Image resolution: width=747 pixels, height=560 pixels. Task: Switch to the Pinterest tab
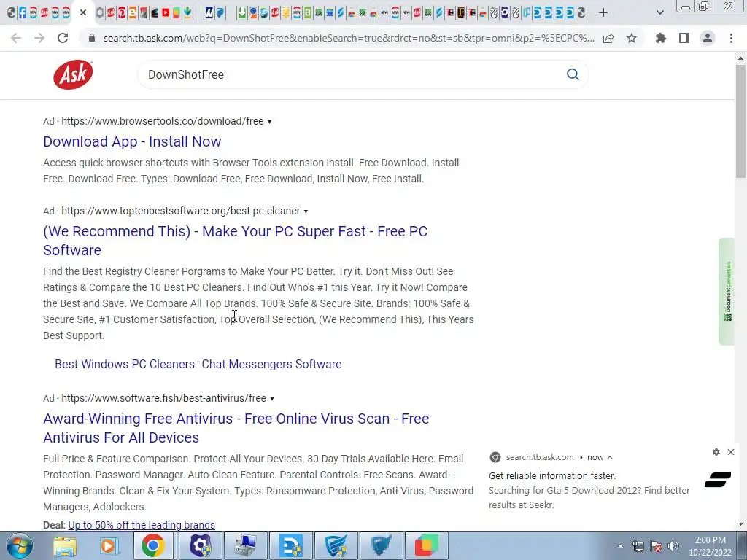point(122,12)
